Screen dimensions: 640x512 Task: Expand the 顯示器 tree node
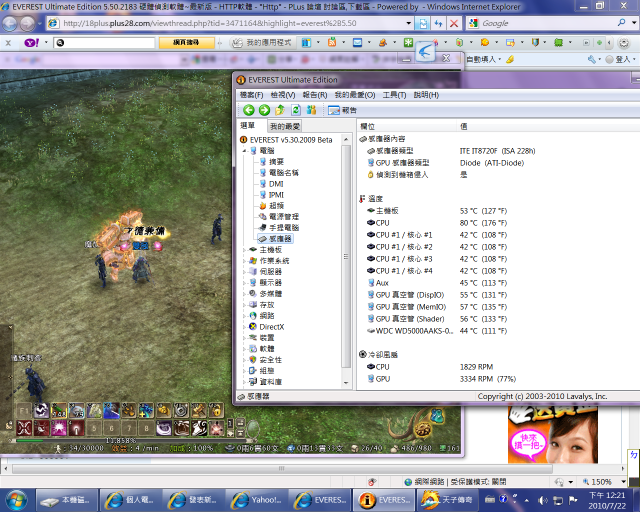pyautogui.click(x=244, y=283)
